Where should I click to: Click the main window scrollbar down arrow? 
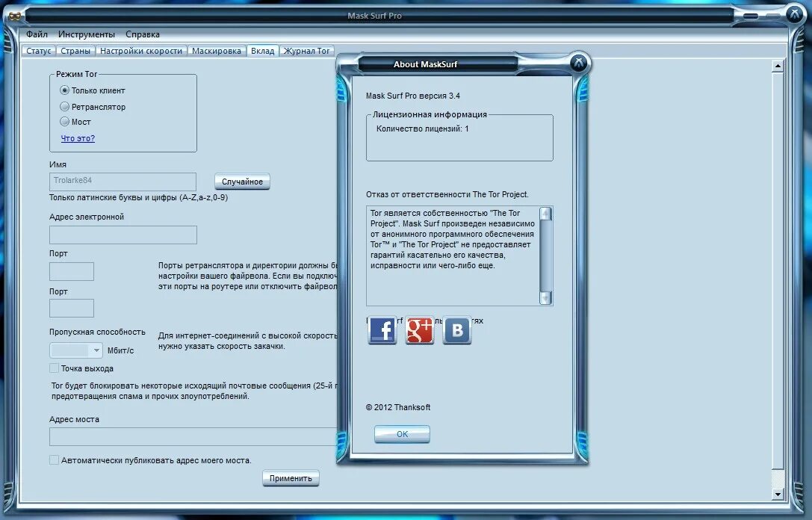point(778,494)
